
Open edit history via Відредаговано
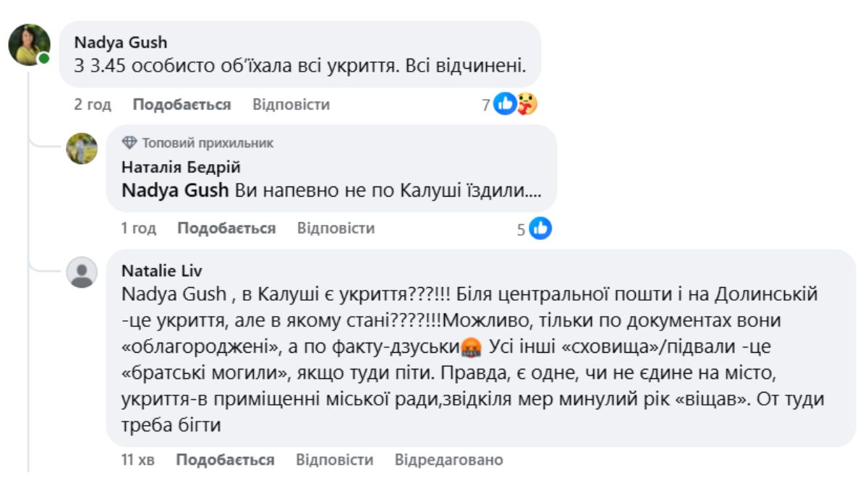tap(448, 460)
